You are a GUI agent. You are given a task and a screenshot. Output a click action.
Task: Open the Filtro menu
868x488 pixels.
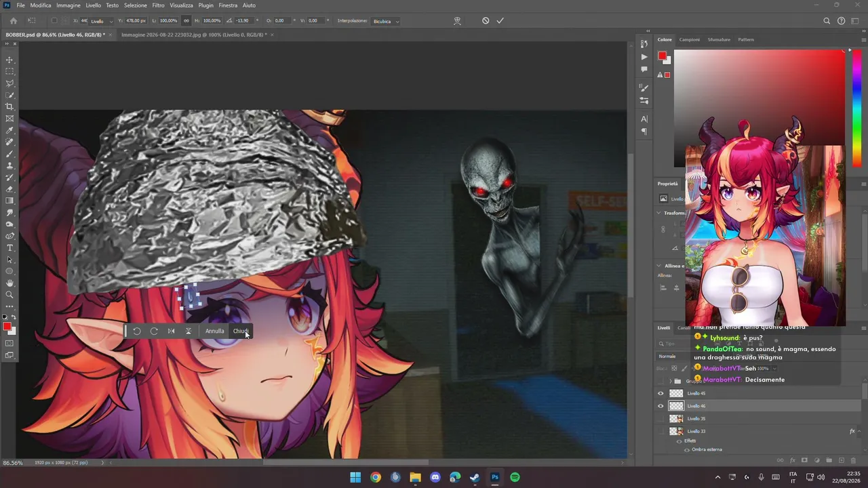point(158,5)
